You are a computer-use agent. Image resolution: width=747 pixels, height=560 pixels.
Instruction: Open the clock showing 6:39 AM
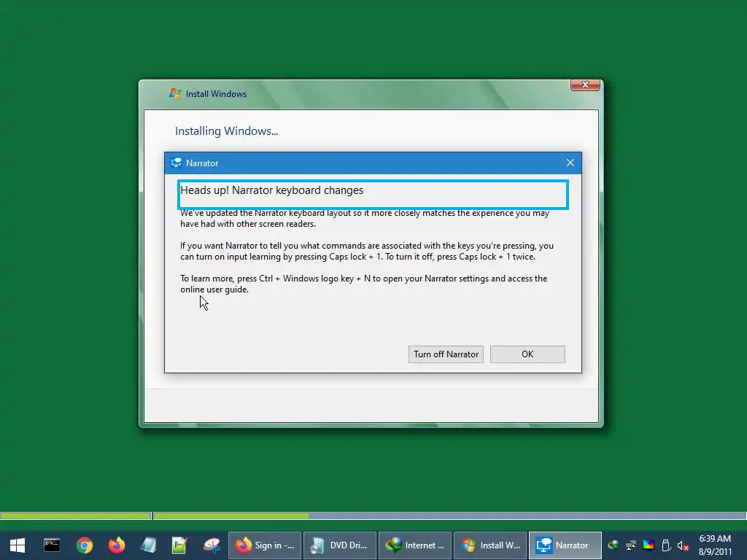[x=715, y=545]
